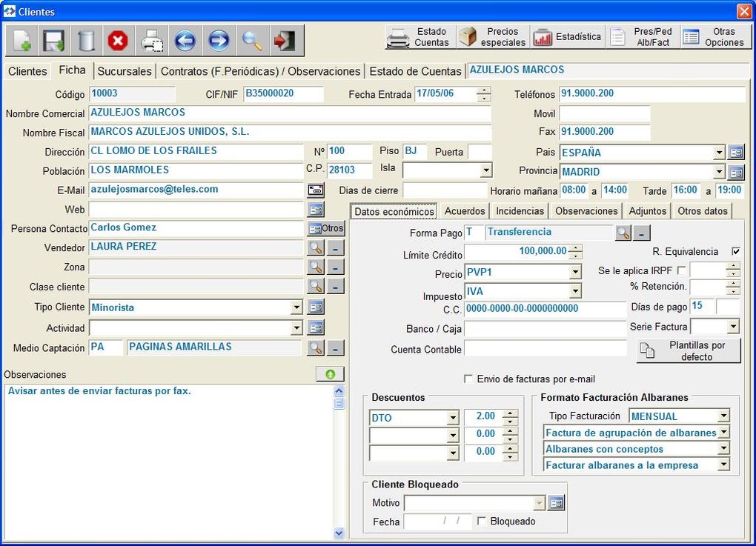Screen dimensions: 756x546
Task: Open the magnifier search tool in toolbar
Action: [252, 41]
